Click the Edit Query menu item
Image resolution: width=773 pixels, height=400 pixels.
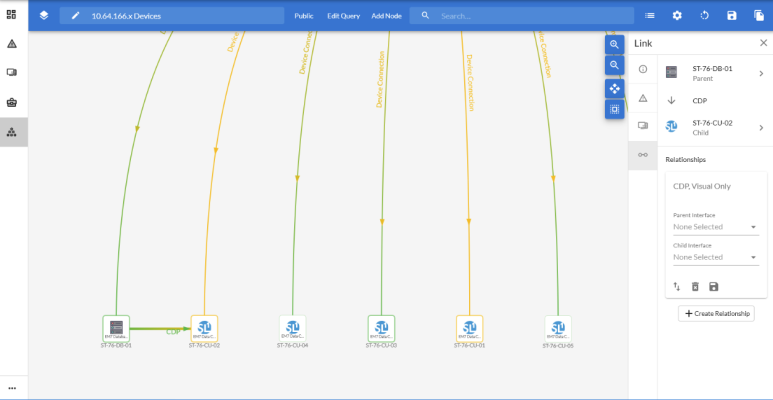343,16
